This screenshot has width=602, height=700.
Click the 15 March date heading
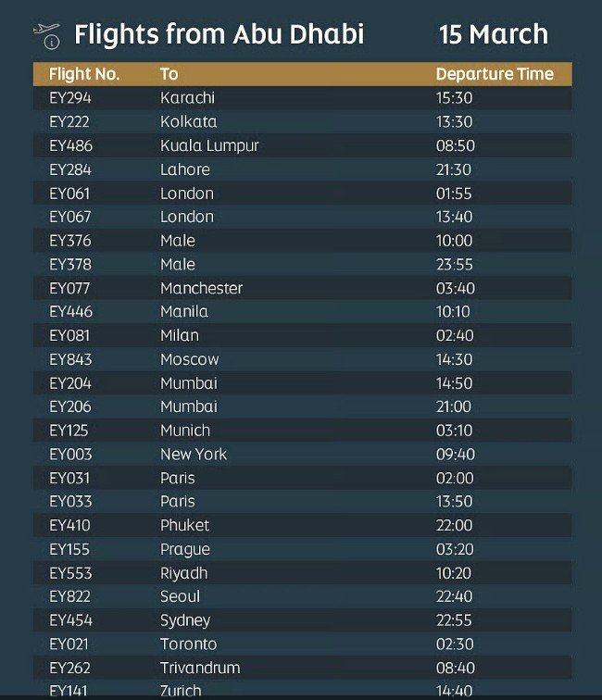pyautogui.click(x=494, y=34)
